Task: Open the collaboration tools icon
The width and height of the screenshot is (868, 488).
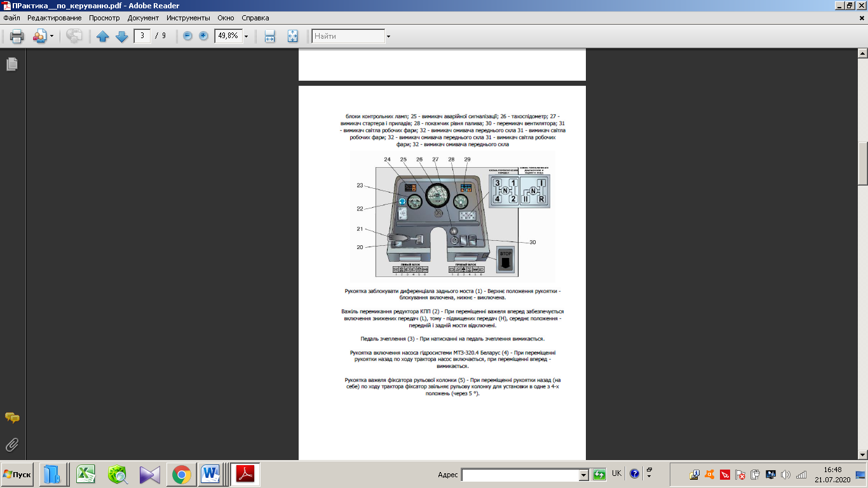Action: coord(39,36)
